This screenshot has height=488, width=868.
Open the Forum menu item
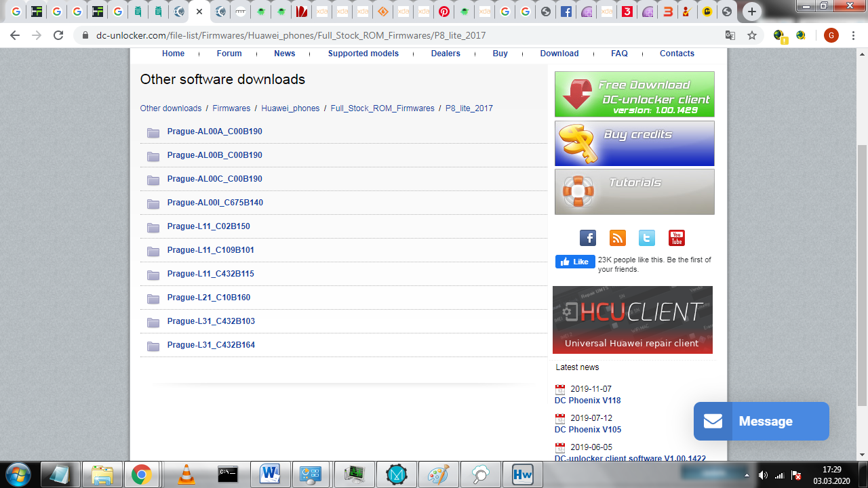(229, 54)
